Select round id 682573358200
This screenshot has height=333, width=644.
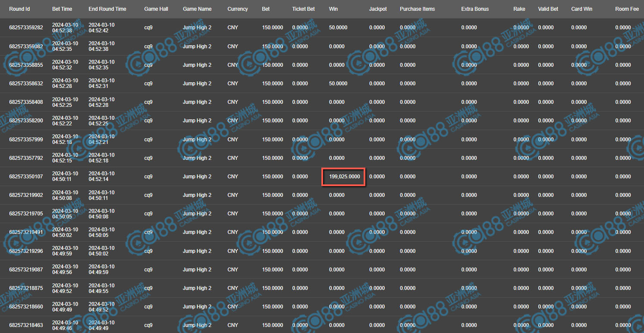(x=26, y=121)
